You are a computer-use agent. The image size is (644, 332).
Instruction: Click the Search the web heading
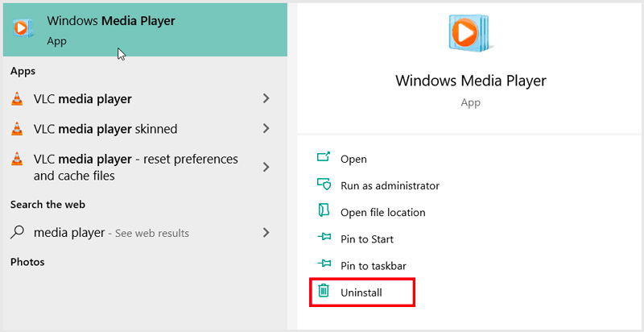(x=47, y=205)
